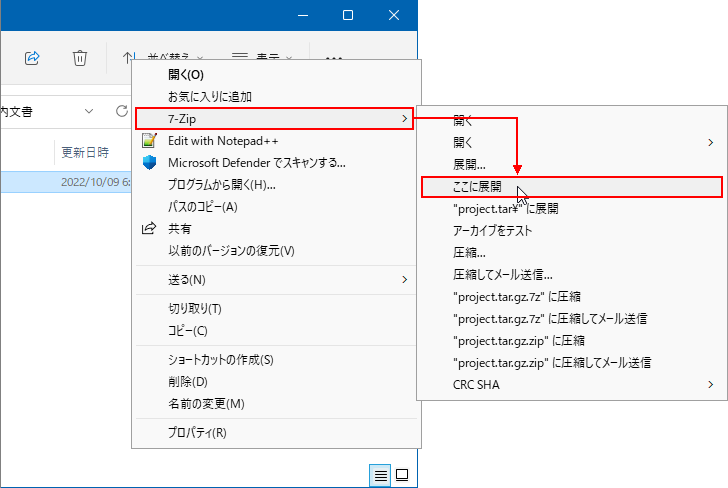Select 圧縮... in 7-Zip submenu

pos(572,253)
